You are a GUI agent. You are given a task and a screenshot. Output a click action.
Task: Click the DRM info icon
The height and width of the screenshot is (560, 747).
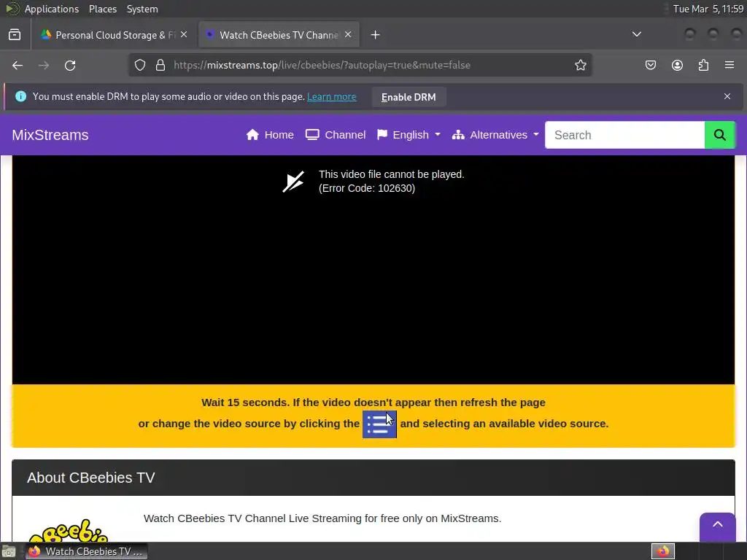coord(20,96)
